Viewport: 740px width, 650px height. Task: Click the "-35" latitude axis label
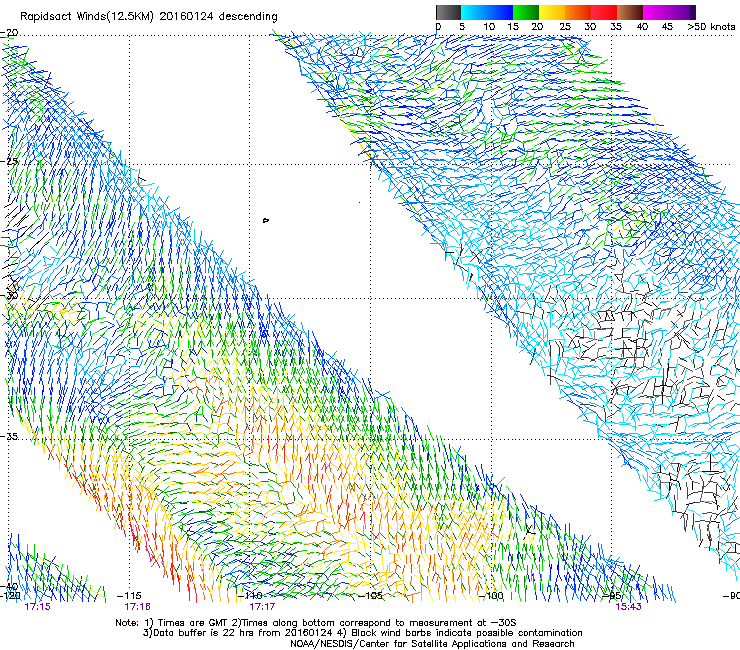[x=9, y=436]
